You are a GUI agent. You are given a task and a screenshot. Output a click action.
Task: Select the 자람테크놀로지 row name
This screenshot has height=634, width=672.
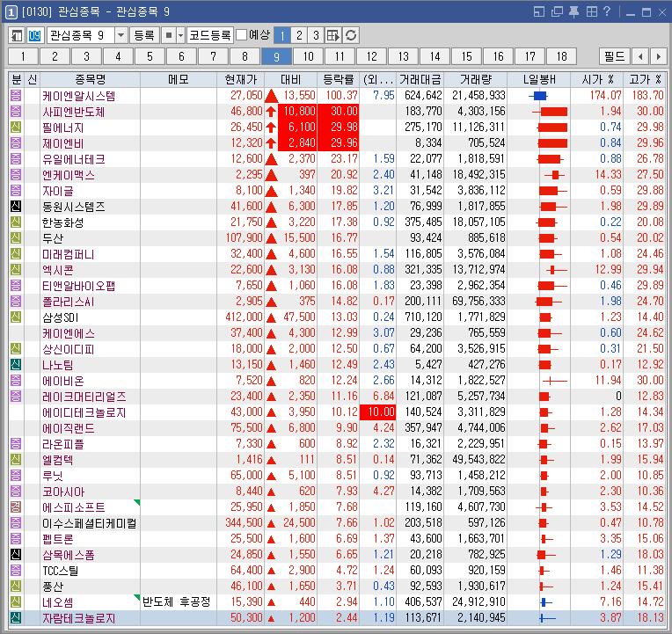pyautogui.click(x=79, y=618)
